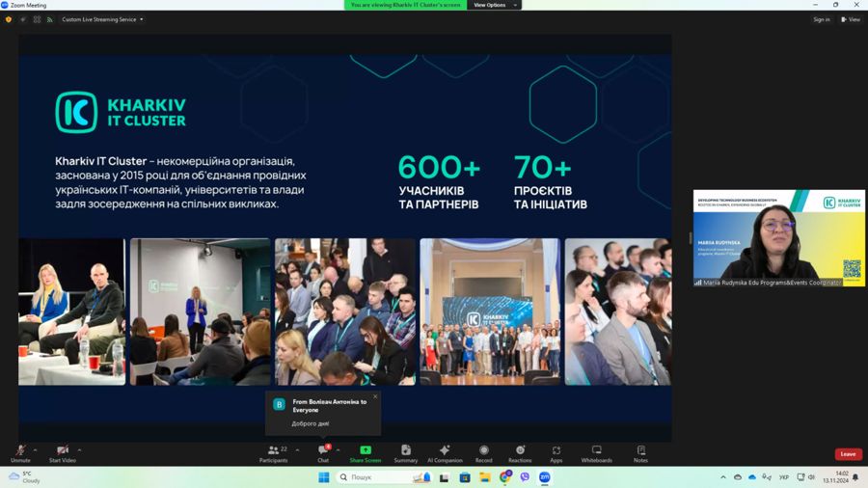Click the green live stream RSS icon

50,19
